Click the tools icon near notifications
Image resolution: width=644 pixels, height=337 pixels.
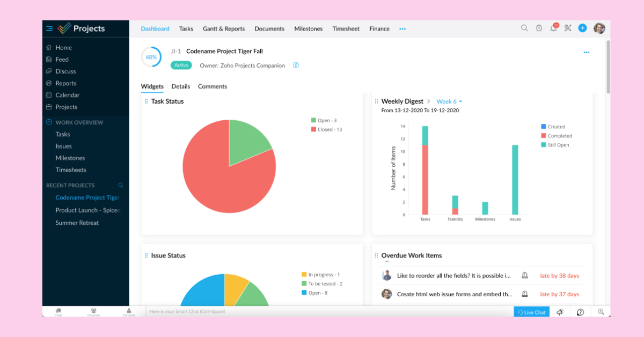tap(568, 28)
